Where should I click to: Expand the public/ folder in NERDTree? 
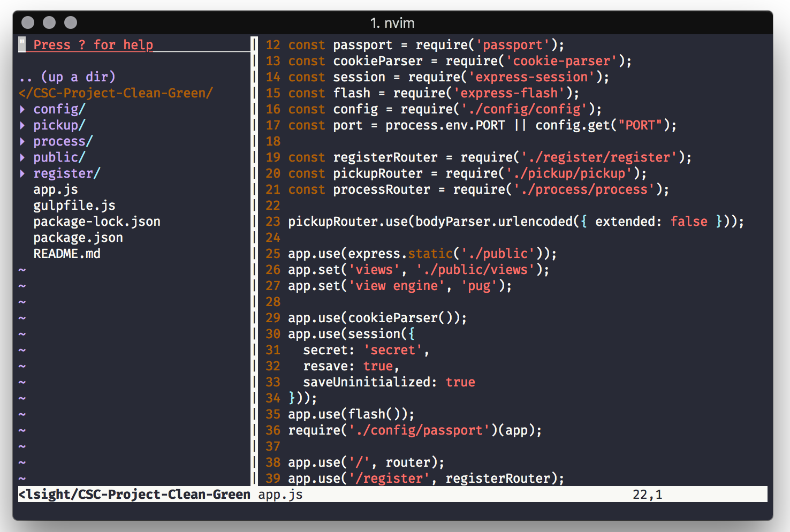pos(59,157)
